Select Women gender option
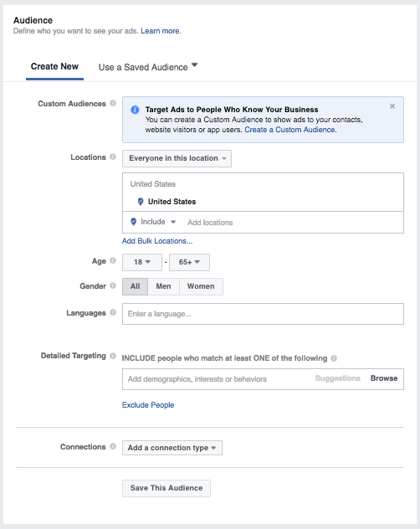 tap(201, 286)
